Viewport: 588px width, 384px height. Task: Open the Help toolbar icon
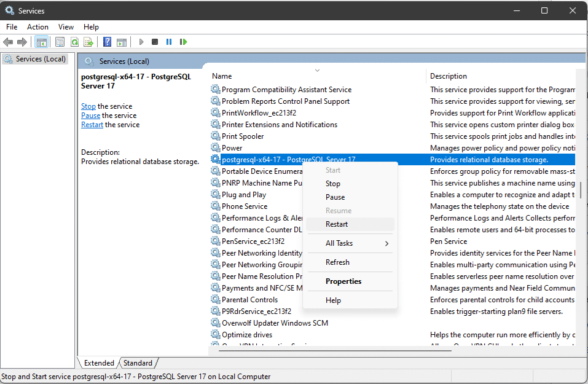click(107, 42)
